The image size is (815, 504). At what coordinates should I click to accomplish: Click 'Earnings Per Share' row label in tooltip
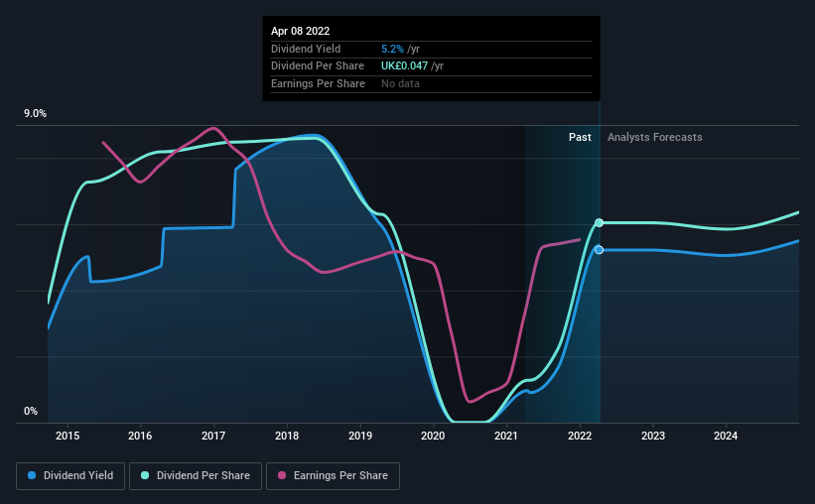coord(318,83)
